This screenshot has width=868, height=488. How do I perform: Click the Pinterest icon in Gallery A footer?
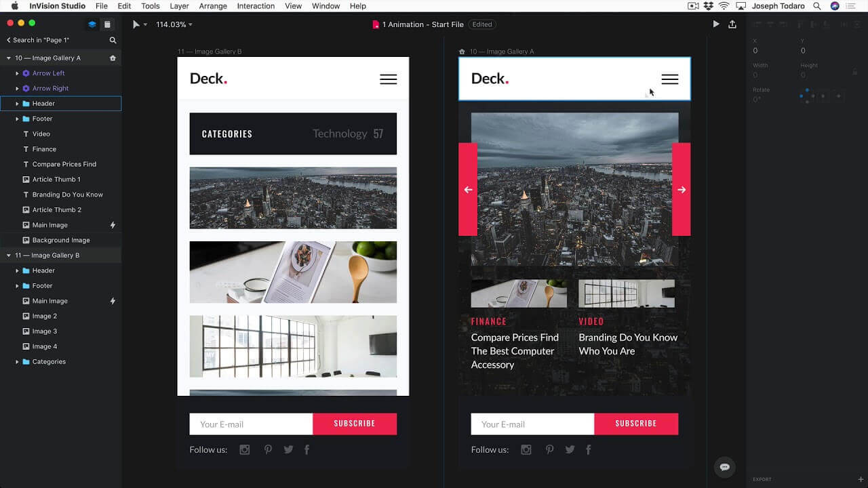[549, 449]
